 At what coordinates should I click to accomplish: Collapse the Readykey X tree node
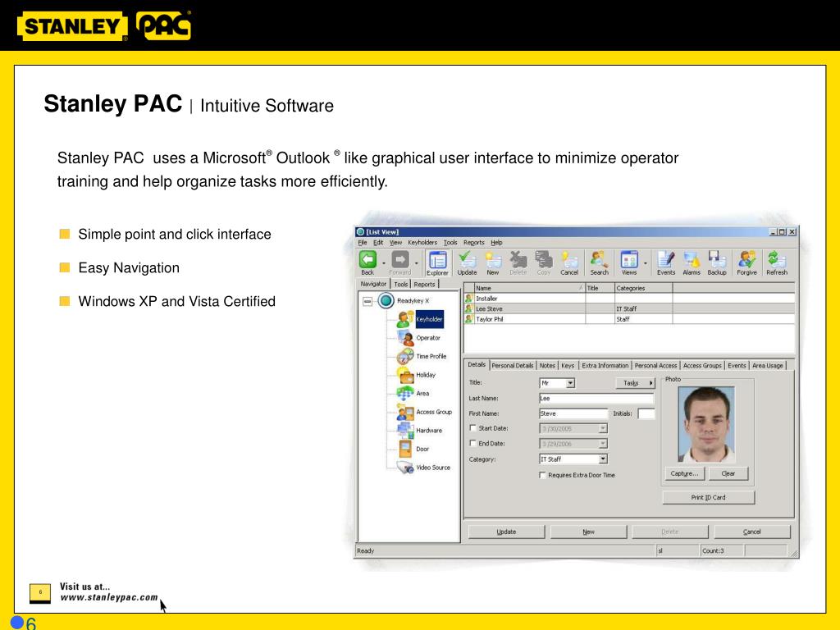[x=367, y=301]
